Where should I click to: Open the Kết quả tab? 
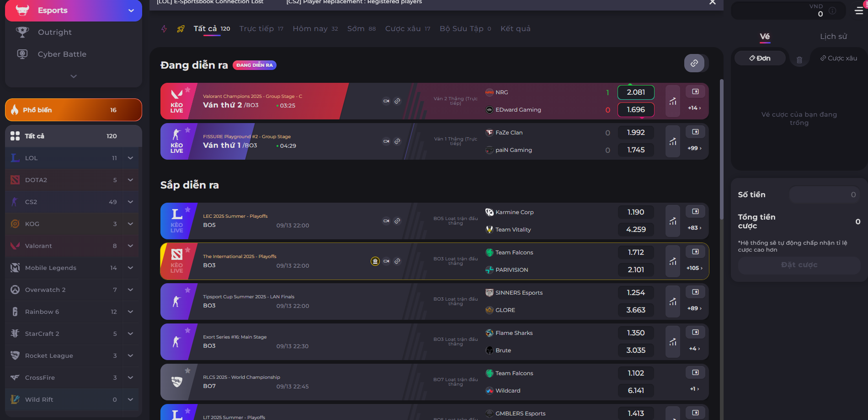515,29
